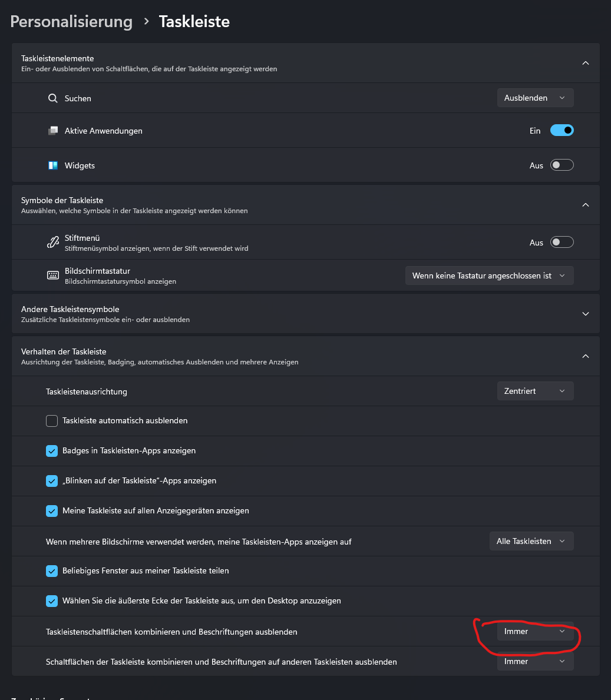Viewport: 611px width, 700px height.
Task: Turn off the Aktive Anwendungen toggle
Action: click(562, 131)
